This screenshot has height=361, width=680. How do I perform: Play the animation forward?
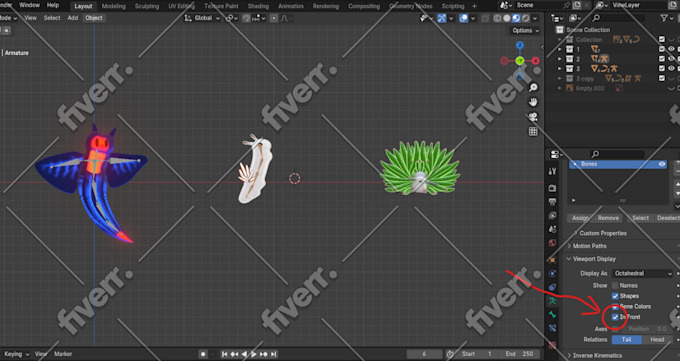pyautogui.click(x=254, y=354)
